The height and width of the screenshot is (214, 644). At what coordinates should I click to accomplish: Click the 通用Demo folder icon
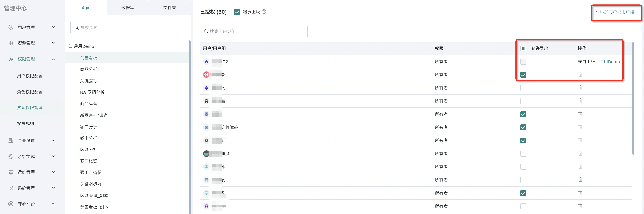tap(70, 46)
